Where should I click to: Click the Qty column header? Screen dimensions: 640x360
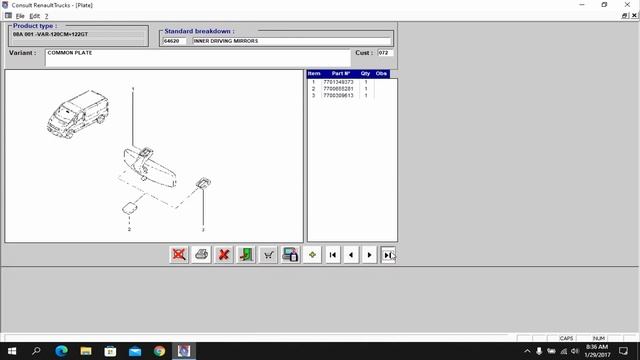[x=365, y=73]
